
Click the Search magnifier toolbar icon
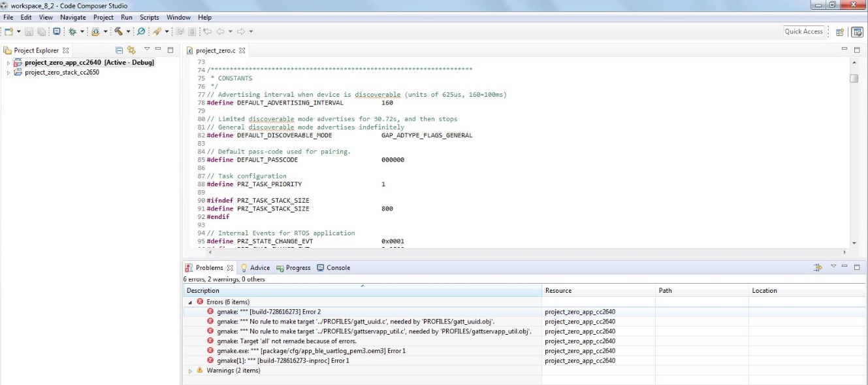141,31
